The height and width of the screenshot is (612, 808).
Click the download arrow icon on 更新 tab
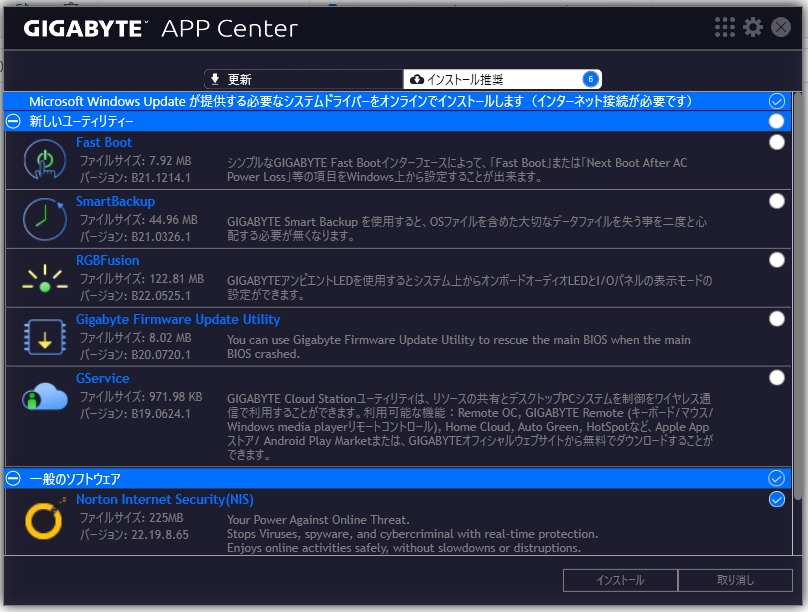[215, 79]
